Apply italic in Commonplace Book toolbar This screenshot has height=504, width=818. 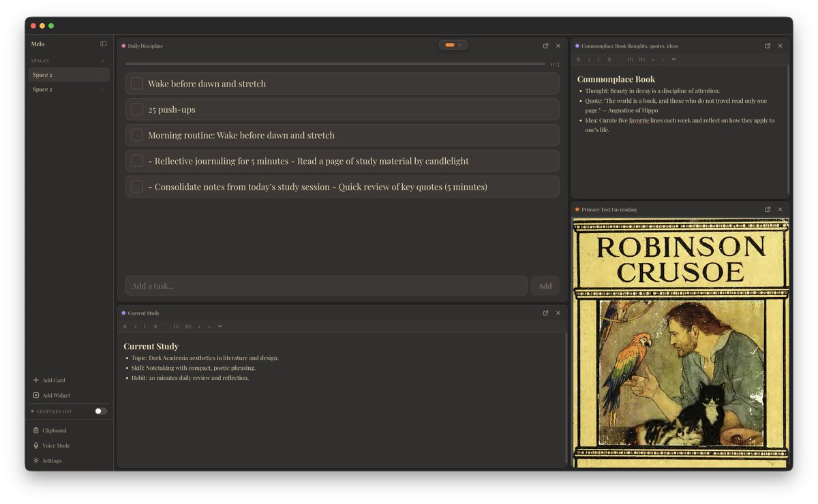click(589, 59)
